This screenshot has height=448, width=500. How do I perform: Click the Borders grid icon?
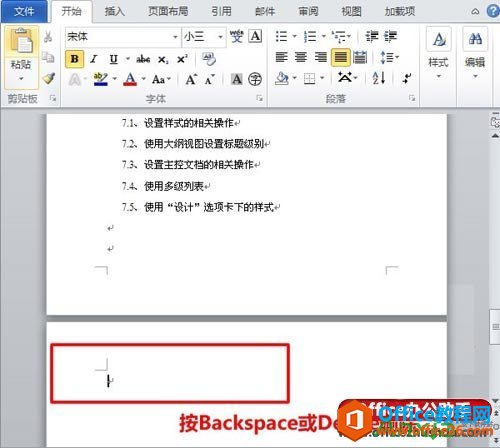pos(309,79)
